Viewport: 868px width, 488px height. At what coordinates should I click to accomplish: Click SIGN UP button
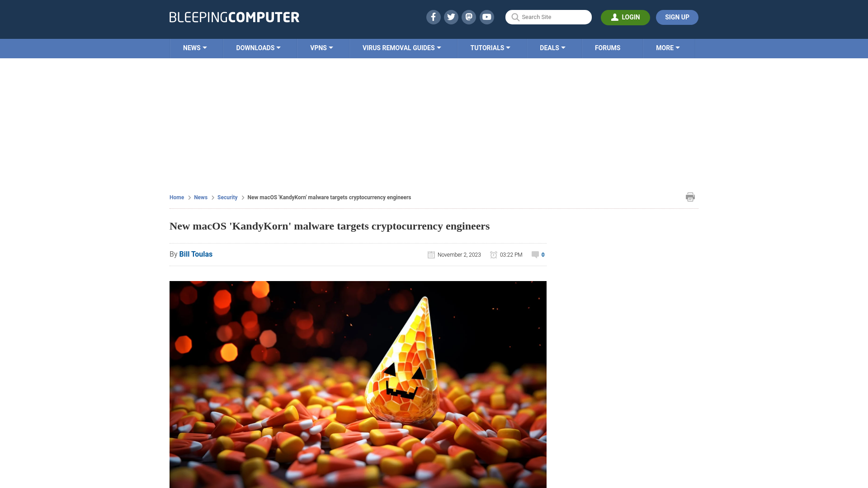(677, 17)
